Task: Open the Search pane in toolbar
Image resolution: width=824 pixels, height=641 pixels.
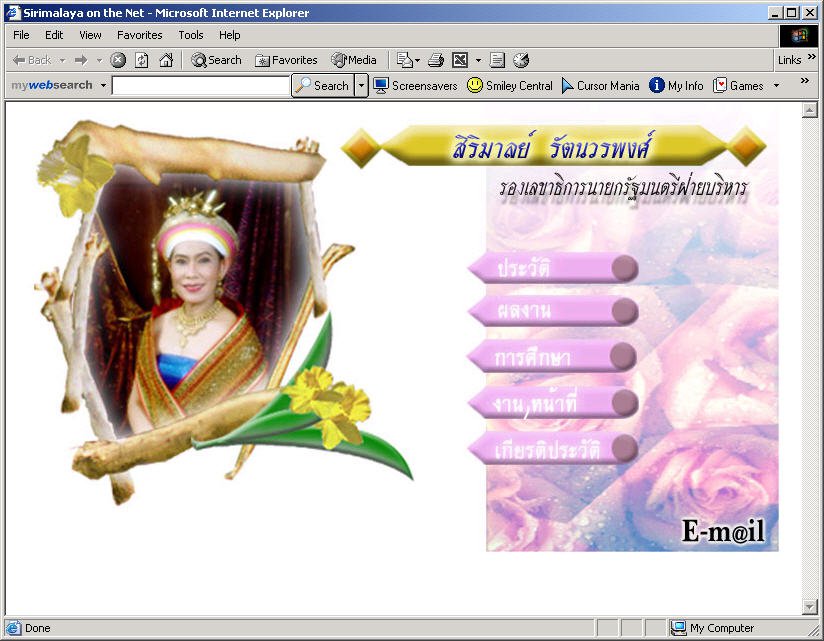Action: [216, 60]
